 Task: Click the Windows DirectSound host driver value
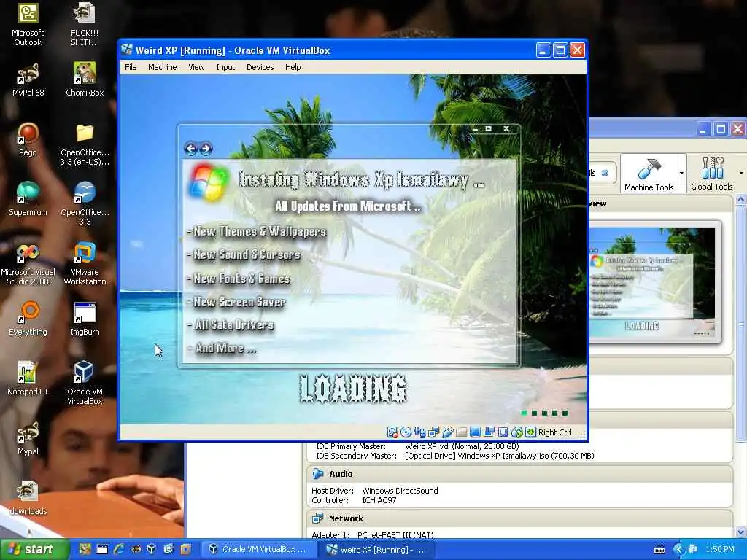(400, 491)
